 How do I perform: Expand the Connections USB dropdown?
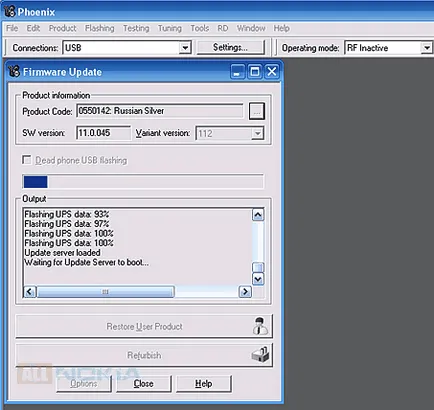[185, 48]
